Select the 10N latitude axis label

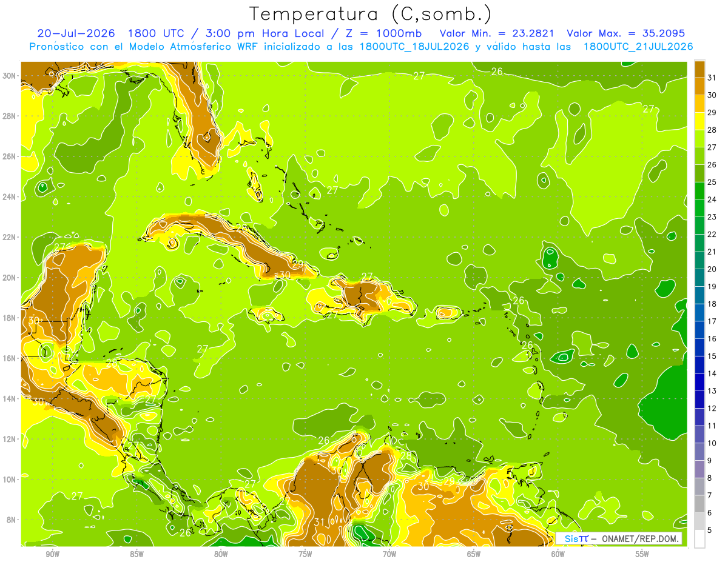click(x=10, y=479)
